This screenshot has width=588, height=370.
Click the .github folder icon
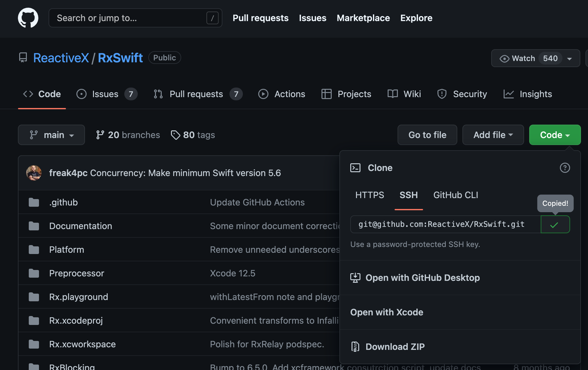tap(34, 202)
